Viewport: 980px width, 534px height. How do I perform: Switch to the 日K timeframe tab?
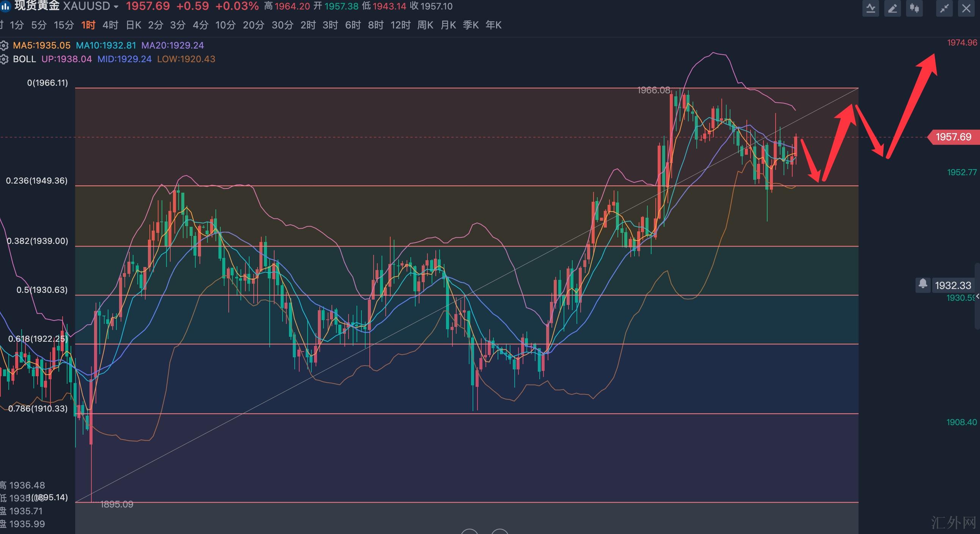pyautogui.click(x=133, y=25)
